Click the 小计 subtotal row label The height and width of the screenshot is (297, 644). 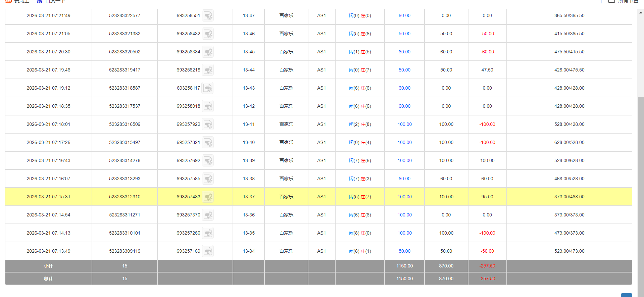(48, 266)
